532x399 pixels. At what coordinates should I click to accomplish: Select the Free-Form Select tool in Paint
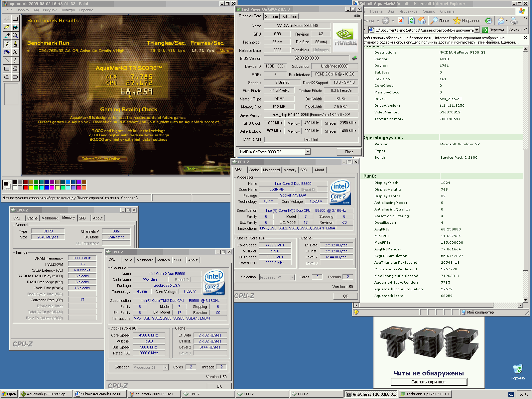tap(7, 19)
